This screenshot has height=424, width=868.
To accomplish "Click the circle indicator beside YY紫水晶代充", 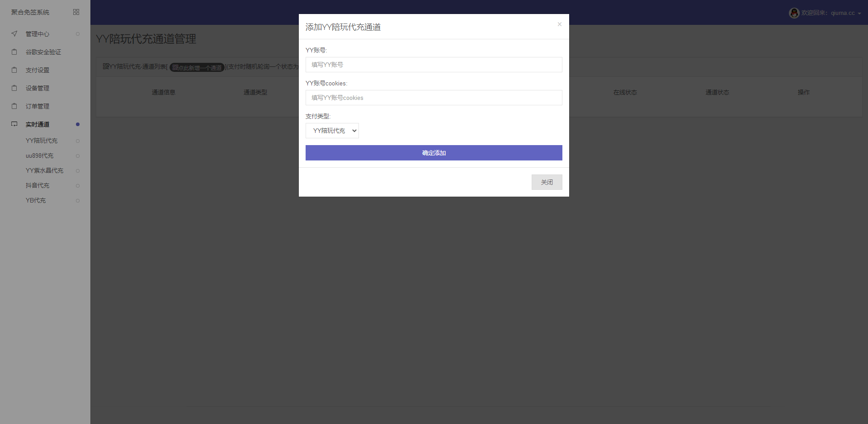I will point(78,171).
